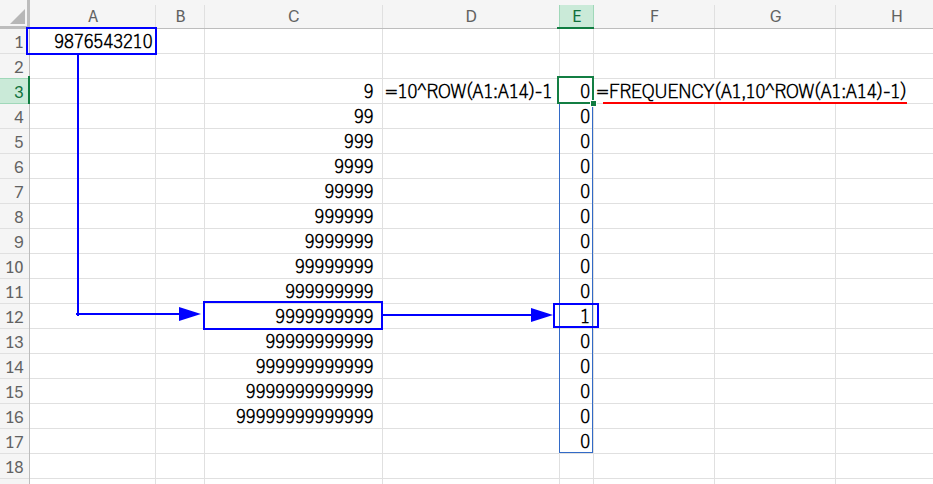Click the fill handle of cell E3
933x484 pixels.
(594, 103)
